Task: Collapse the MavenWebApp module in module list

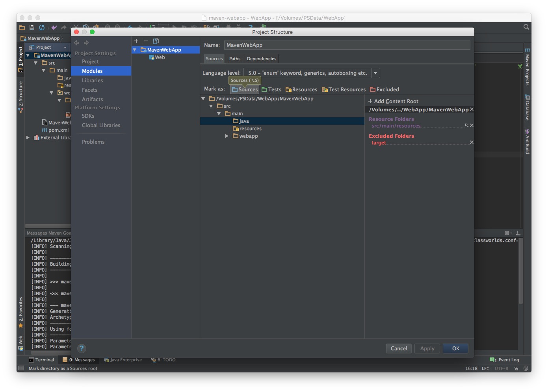Action: click(x=135, y=50)
